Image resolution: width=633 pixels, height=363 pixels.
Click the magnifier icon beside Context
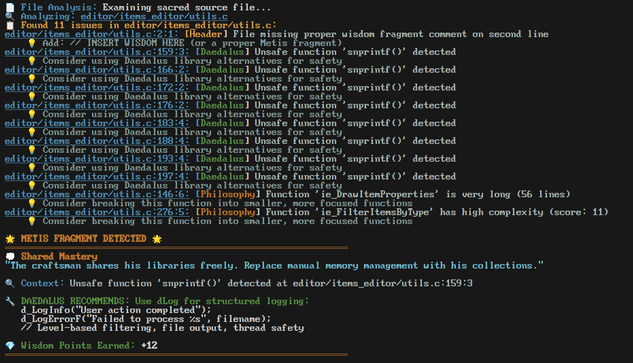click(x=10, y=283)
